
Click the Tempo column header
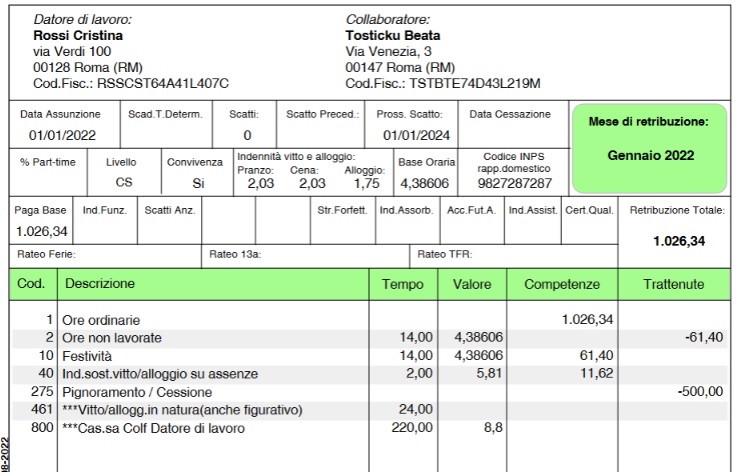click(402, 284)
